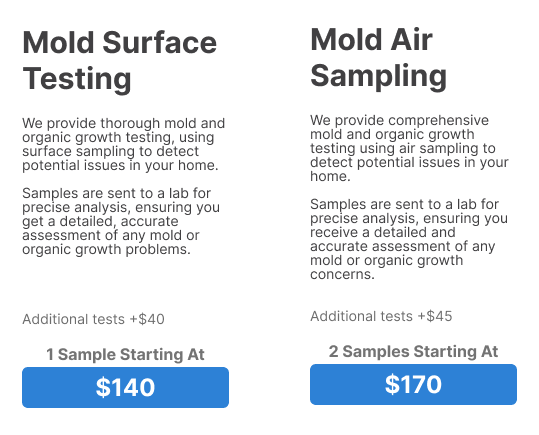Click the 'Additional tests +$45' text
539x435 pixels.
tap(381, 316)
